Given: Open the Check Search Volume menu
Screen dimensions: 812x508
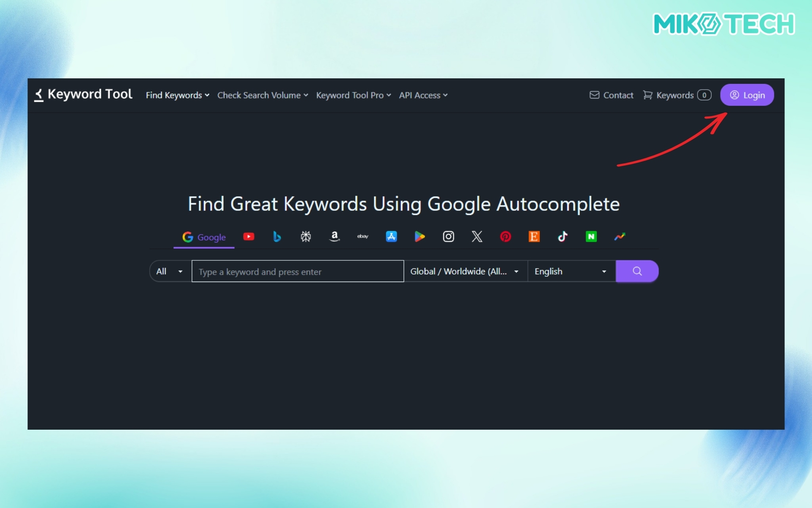Looking at the screenshot, I should tap(262, 95).
